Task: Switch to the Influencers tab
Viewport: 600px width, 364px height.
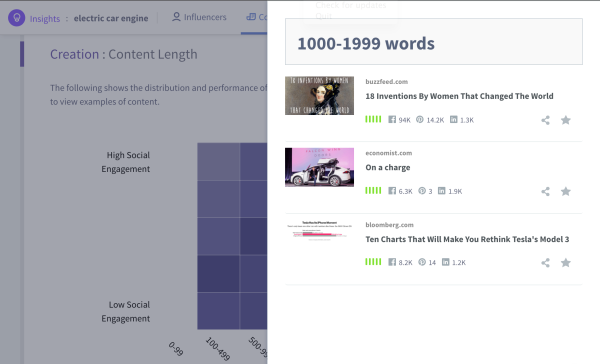Action: (199, 17)
